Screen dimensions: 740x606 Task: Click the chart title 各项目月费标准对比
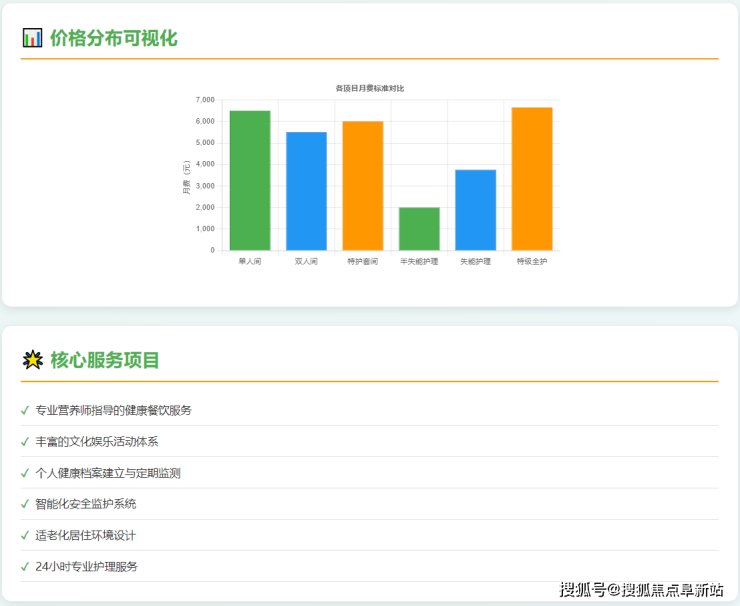[370, 88]
